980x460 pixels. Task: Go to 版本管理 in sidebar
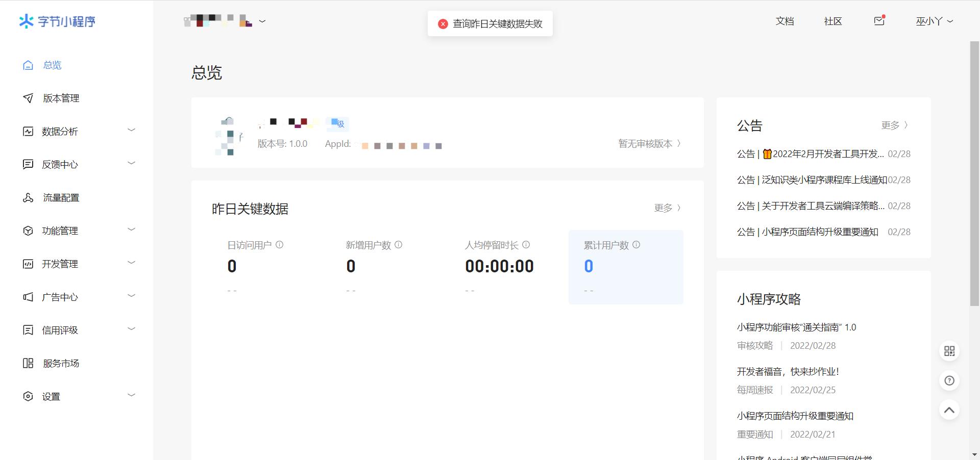click(61, 98)
